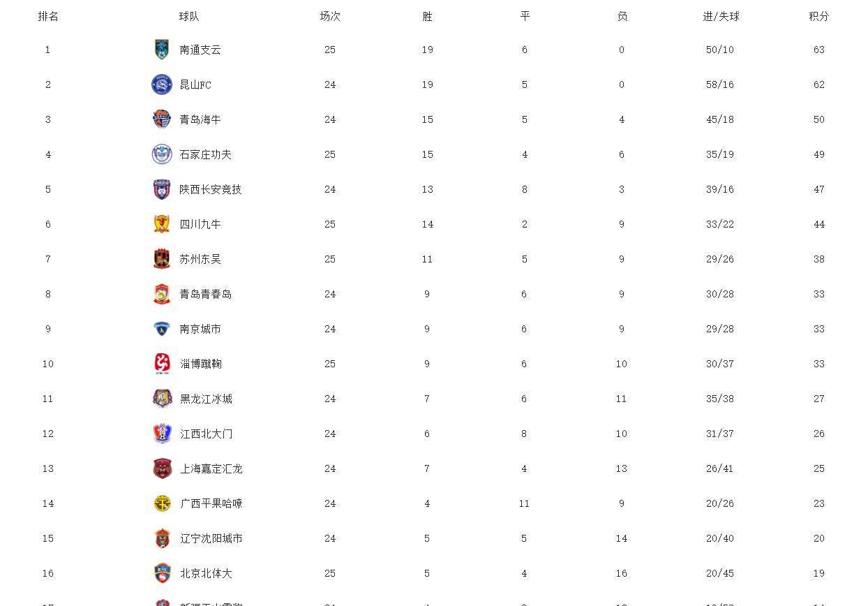Click the 四川九牛 team crest
Viewport: 868px width, 606px height.
click(162, 224)
